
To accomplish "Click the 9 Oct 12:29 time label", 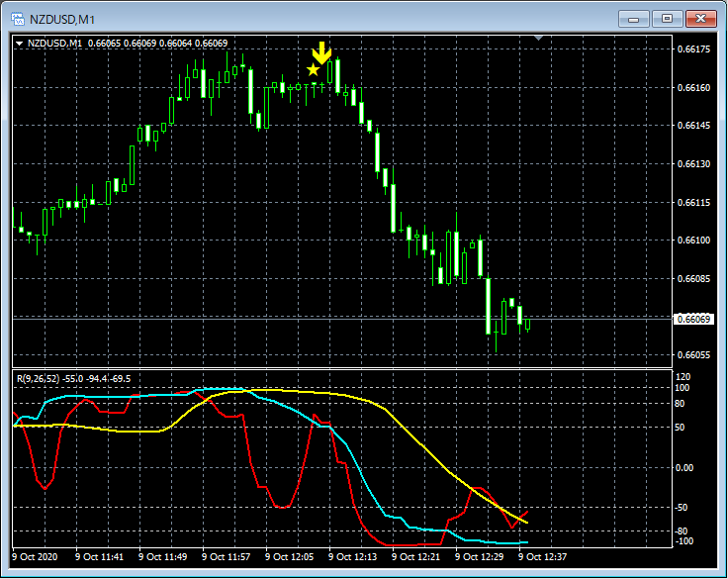I will click(x=479, y=556).
